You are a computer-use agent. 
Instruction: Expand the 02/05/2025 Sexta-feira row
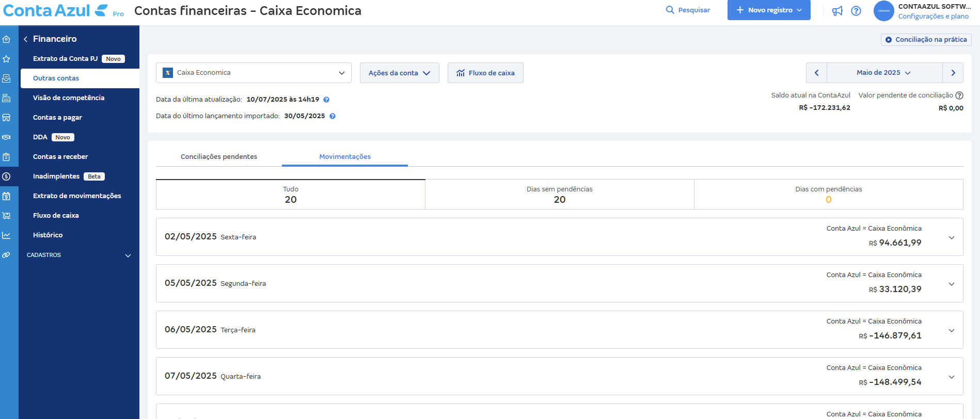pyautogui.click(x=560, y=237)
